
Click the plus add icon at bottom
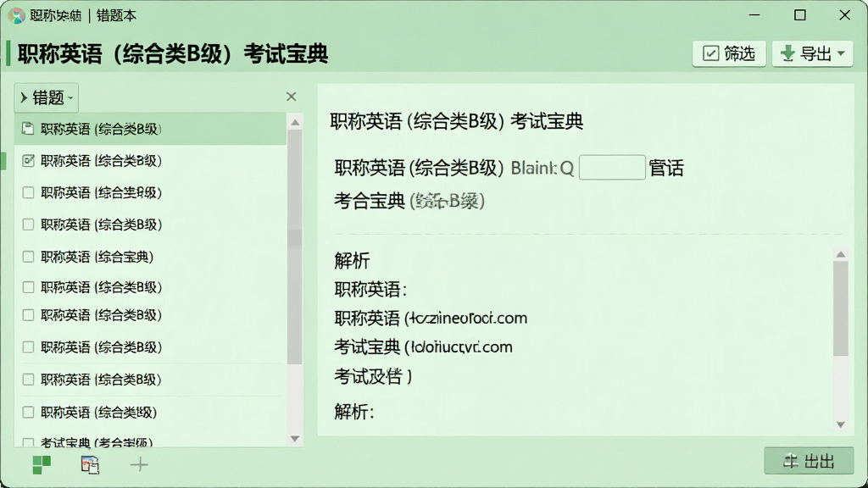(139, 465)
